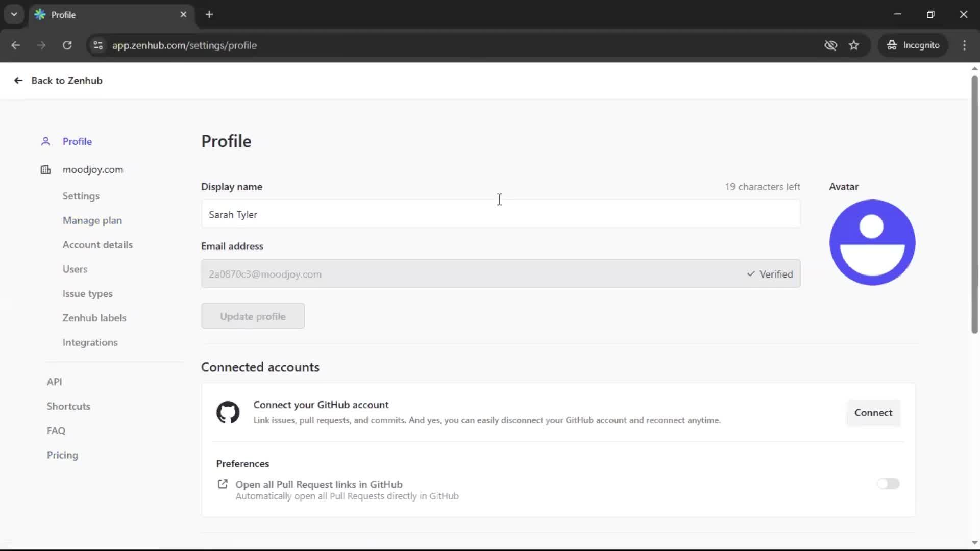Open site information in the address bar
980x551 pixels.
pyautogui.click(x=97, y=45)
